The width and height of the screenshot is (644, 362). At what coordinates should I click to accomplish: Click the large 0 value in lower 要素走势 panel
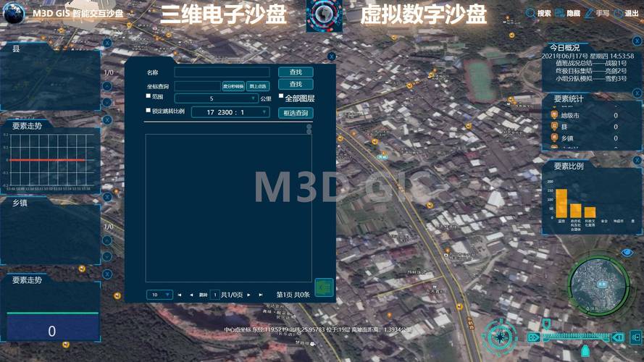[x=51, y=331]
